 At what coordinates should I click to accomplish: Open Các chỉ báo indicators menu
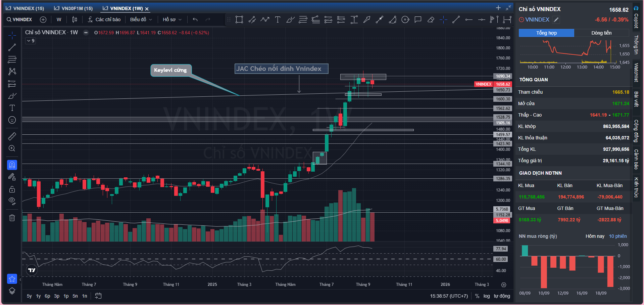104,19
